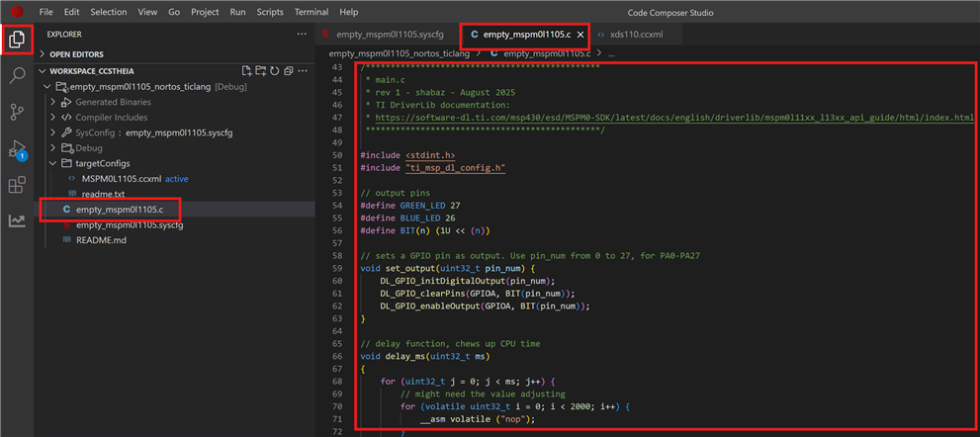Expand the Compiler Includes node
The image size is (980, 437).
click(53, 118)
